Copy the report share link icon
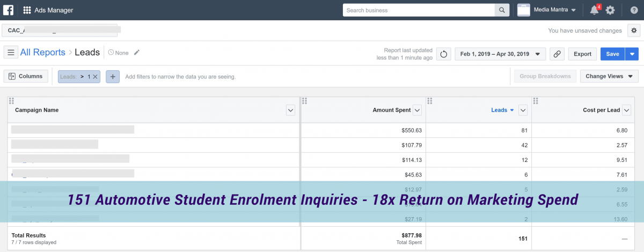Viewport: 644px width, 252px height. [557, 54]
